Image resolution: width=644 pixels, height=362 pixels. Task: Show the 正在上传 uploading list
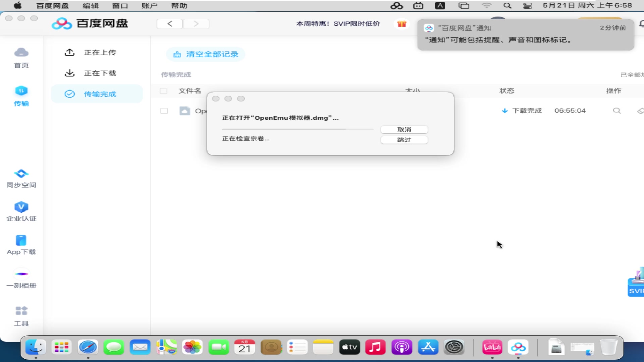(91, 53)
